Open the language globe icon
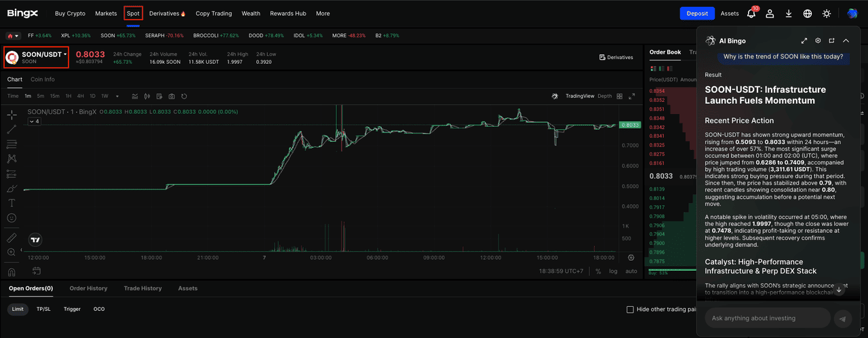Viewport: 868px width, 338px height. pyautogui.click(x=807, y=13)
